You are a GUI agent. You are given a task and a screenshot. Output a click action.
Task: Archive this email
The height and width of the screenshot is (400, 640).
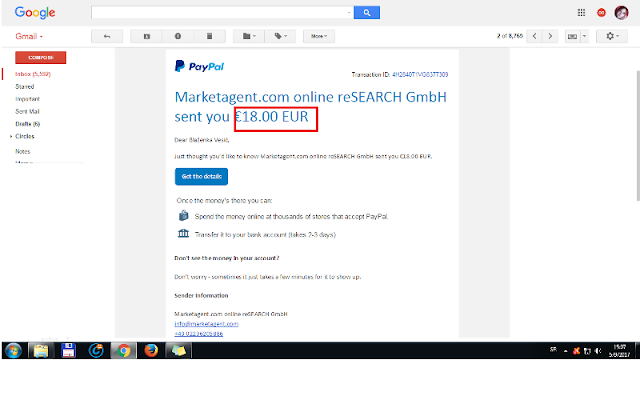pos(147,36)
